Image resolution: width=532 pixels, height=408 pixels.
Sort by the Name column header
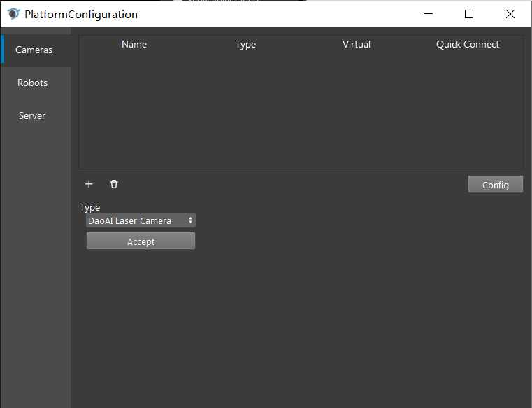tap(134, 45)
